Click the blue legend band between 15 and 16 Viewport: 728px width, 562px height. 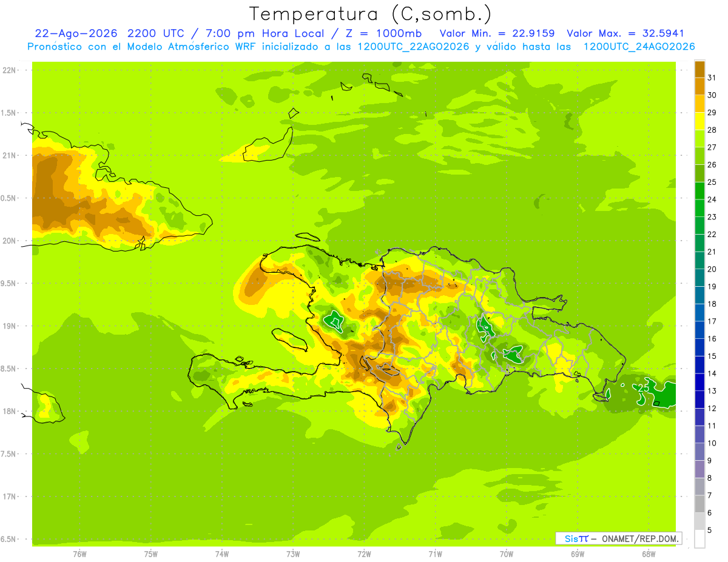(x=699, y=347)
